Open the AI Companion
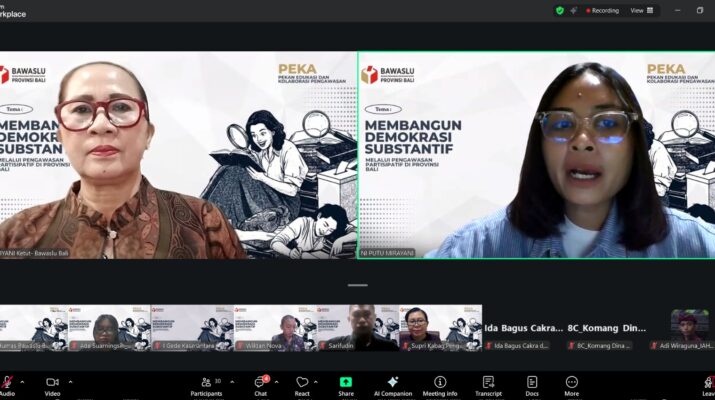 (393, 383)
